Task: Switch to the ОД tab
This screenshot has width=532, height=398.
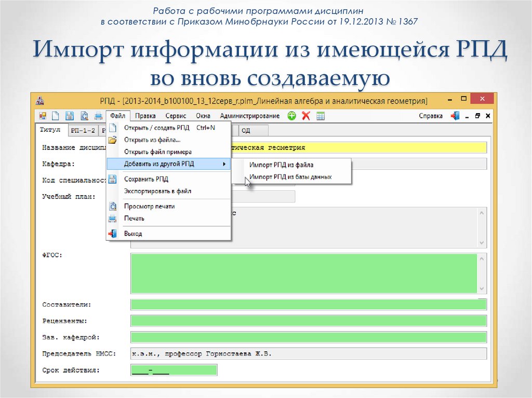Action: tap(251, 130)
